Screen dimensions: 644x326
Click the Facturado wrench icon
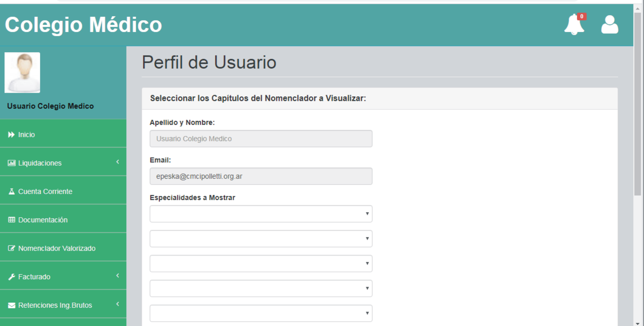(11, 277)
